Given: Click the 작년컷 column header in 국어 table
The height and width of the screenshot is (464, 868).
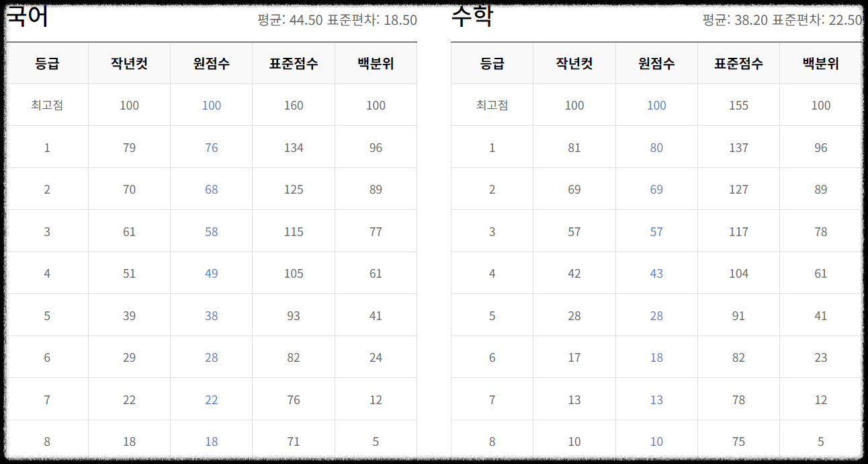Looking at the screenshot, I should tap(129, 63).
